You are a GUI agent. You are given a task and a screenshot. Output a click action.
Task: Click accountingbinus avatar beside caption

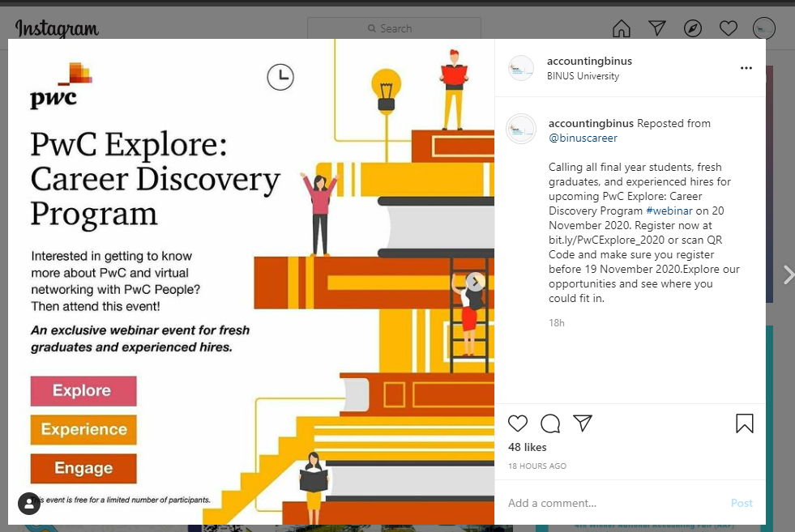tap(521, 130)
